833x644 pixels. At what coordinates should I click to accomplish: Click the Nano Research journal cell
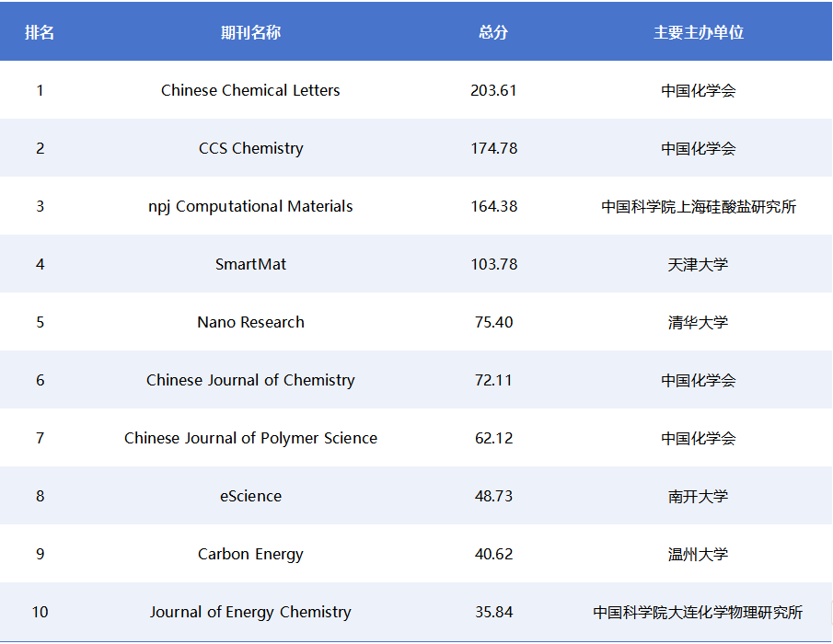click(x=250, y=322)
